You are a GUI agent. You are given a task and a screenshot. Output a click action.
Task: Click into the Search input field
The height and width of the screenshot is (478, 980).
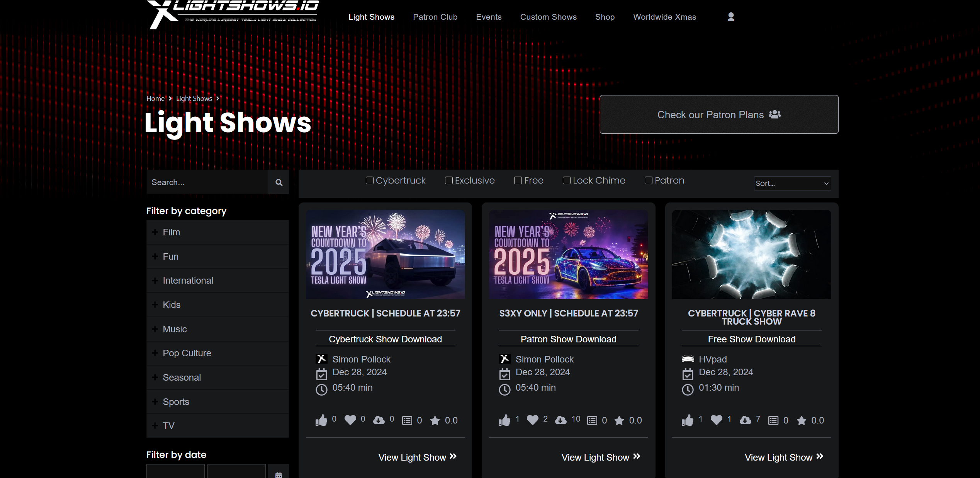(207, 182)
